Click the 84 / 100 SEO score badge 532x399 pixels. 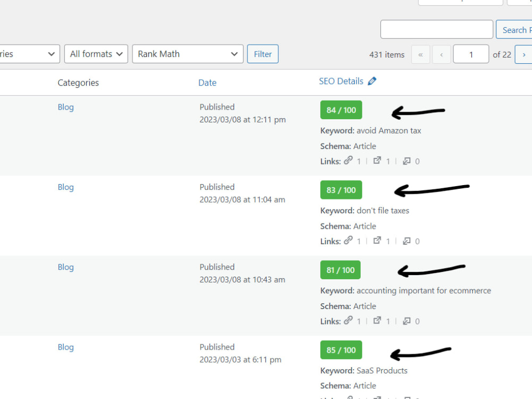(341, 110)
